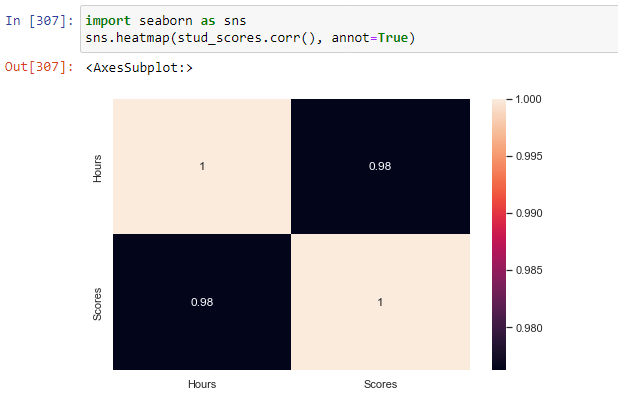Click the 0.990 colorbar tick label
Screen dimensions: 618x404
(x=529, y=214)
